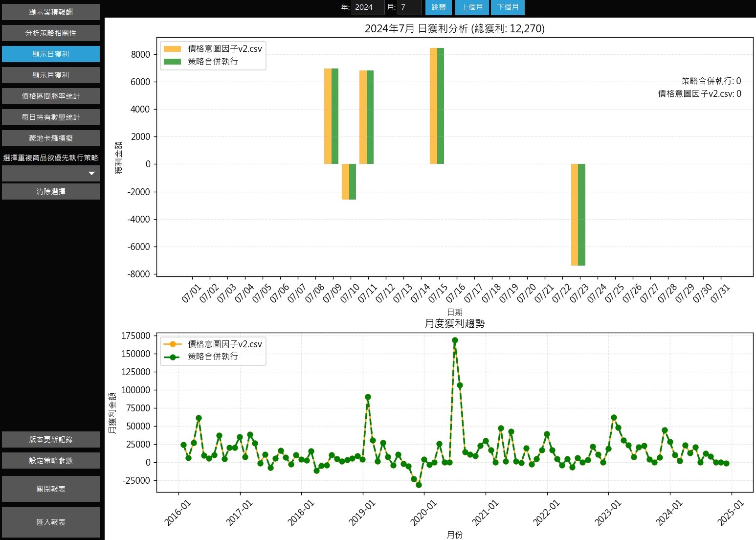Expand the priority strategy dropdown
Image resolution: width=756 pixels, height=540 pixels.
(x=51, y=173)
